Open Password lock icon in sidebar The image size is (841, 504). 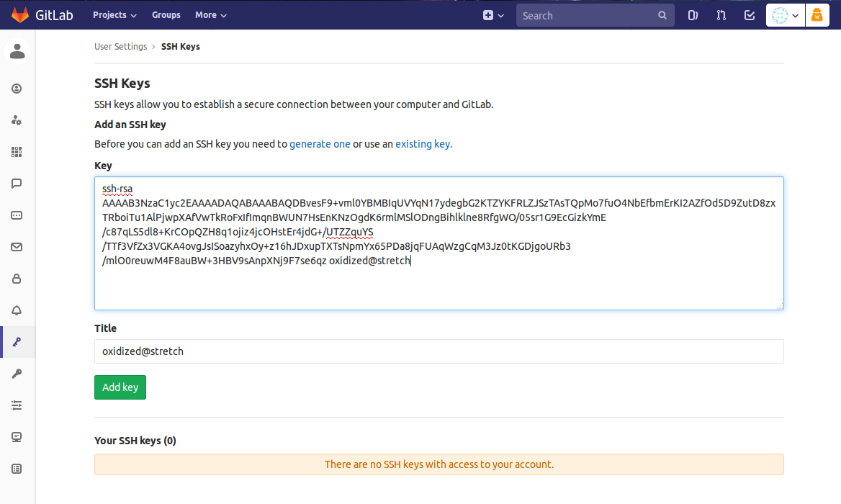click(17, 279)
